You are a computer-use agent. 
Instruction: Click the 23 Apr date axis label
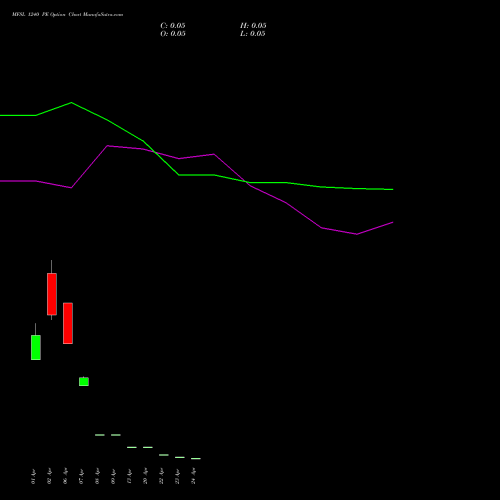(x=177, y=476)
